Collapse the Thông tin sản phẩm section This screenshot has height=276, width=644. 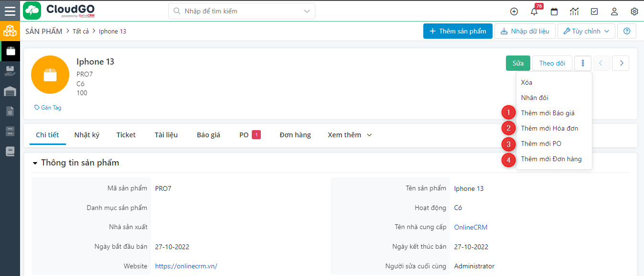tap(34, 163)
